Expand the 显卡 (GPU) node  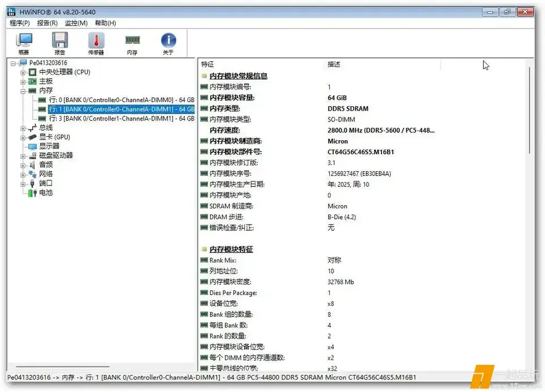[x=23, y=137]
